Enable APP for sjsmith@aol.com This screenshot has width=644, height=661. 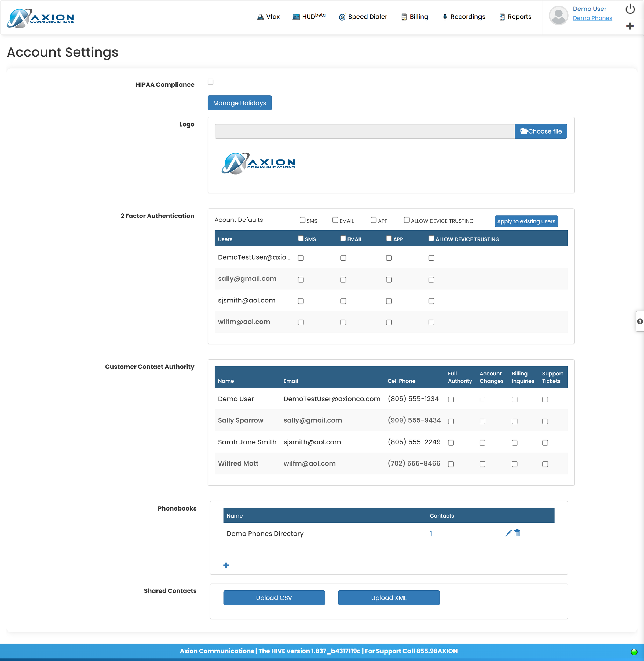click(389, 301)
